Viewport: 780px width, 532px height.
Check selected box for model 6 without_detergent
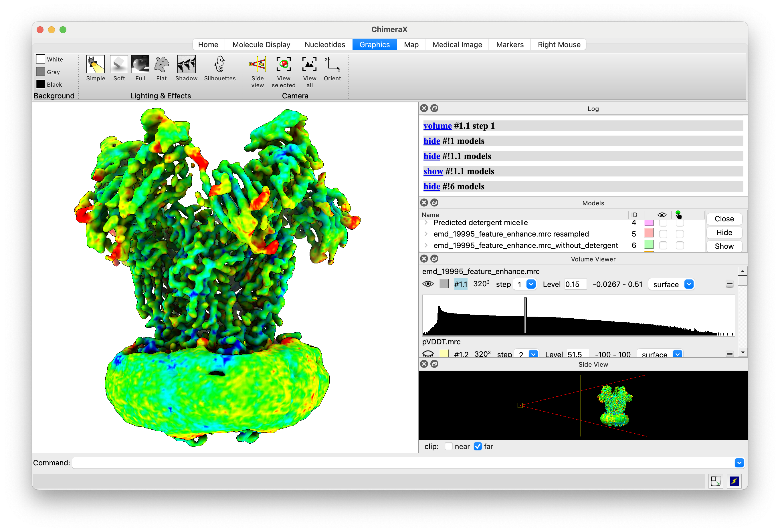tap(680, 245)
